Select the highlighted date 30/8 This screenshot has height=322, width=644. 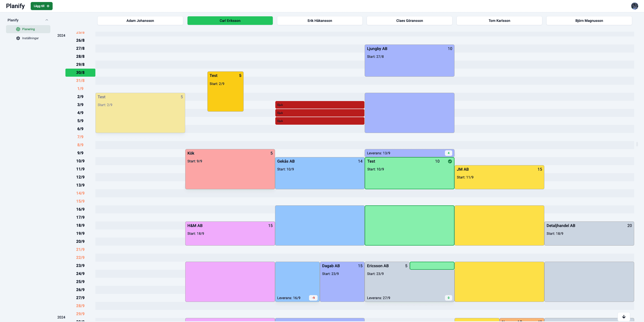pyautogui.click(x=80, y=73)
